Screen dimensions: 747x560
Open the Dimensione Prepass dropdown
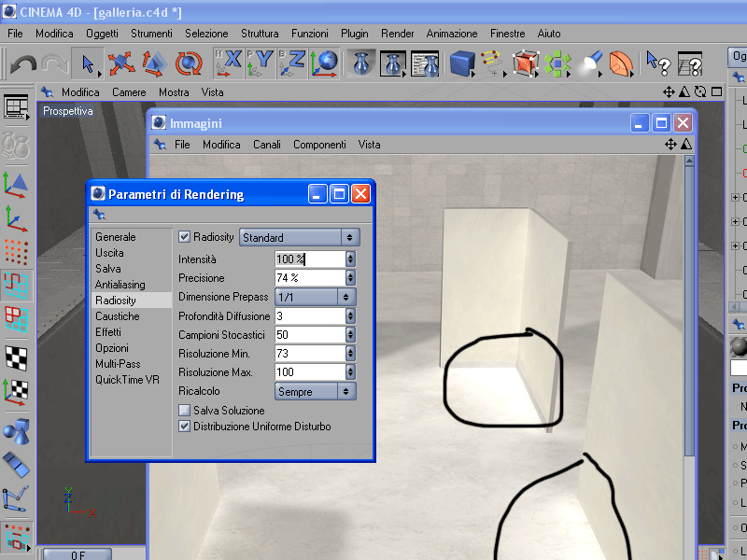pos(315,297)
